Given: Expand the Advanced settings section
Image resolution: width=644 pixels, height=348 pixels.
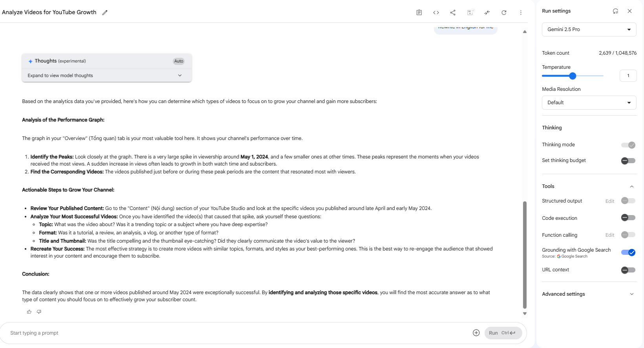Looking at the screenshot, I should pyautogui.click(x=589, y=294).
